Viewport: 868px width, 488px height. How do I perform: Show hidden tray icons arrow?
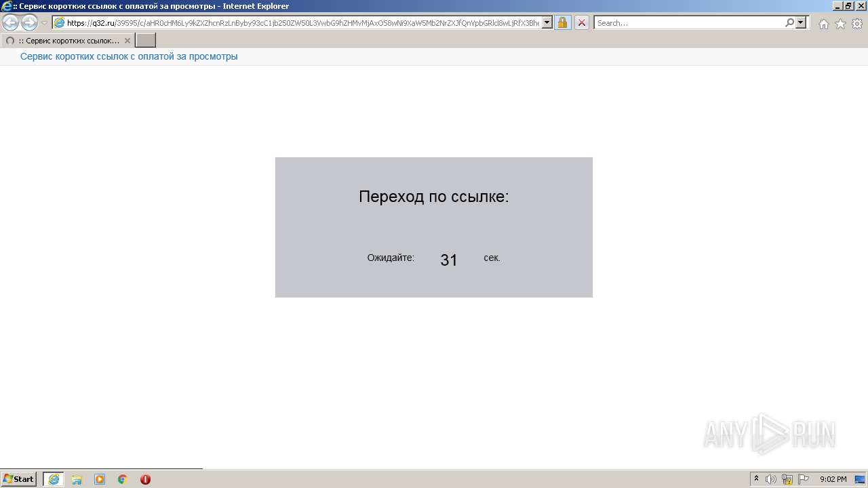757,479
